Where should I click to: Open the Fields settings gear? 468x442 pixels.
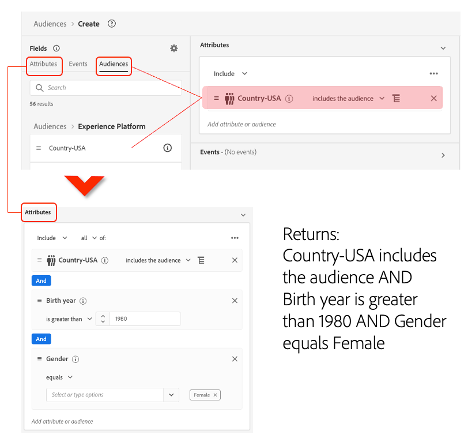pos(174,48)
